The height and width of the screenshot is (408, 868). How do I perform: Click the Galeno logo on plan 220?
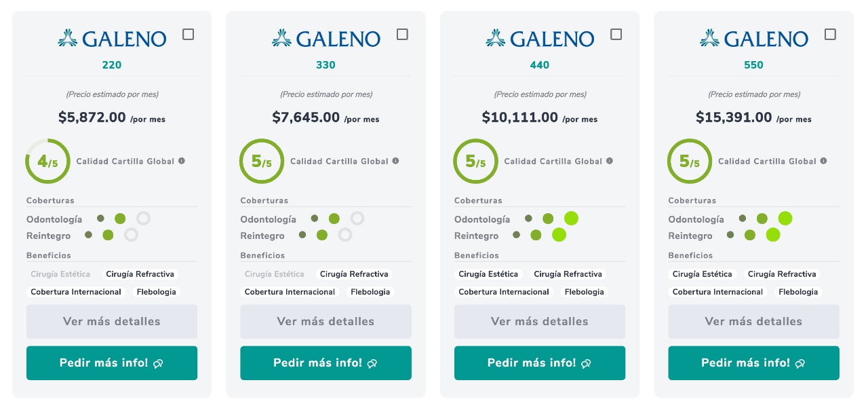click(x=112, y=38)
